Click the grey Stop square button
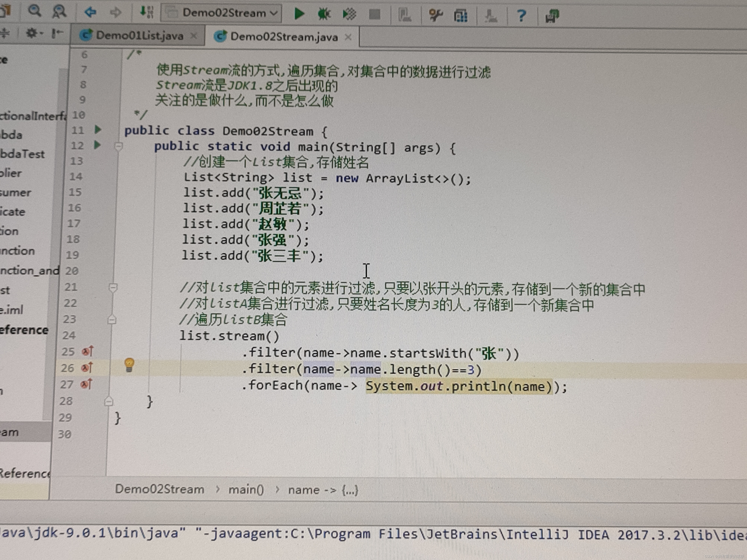This screenshot has width=747, height=560. 374,15
